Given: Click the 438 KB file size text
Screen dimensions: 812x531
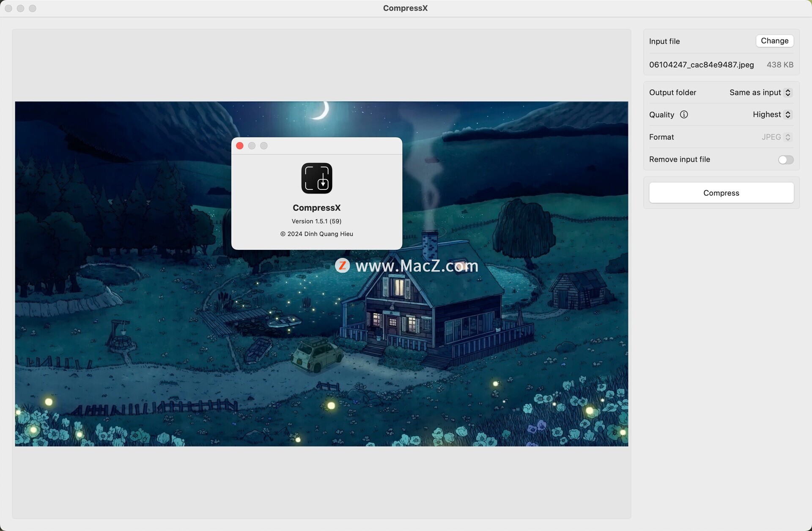Looking at the screenshot, I should pos(780,65).
